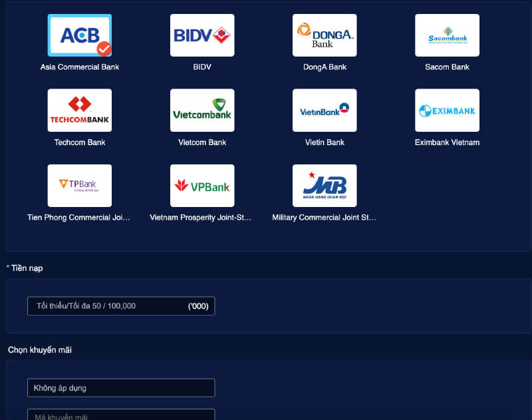This screenshot has width=532, height=420.
Task: Choose the Techcombank logo tile
Action: click(80, 110)
